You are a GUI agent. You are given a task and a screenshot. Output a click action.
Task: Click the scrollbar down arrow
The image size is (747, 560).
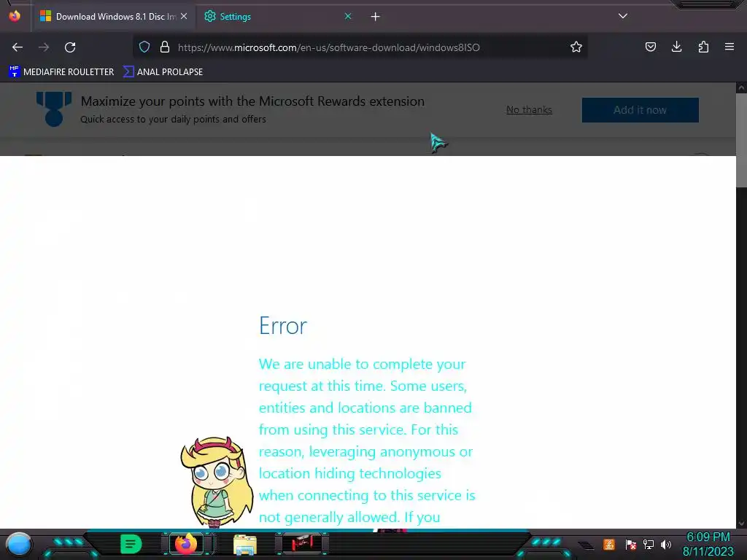pyautogui.click(x=741, y=524)
